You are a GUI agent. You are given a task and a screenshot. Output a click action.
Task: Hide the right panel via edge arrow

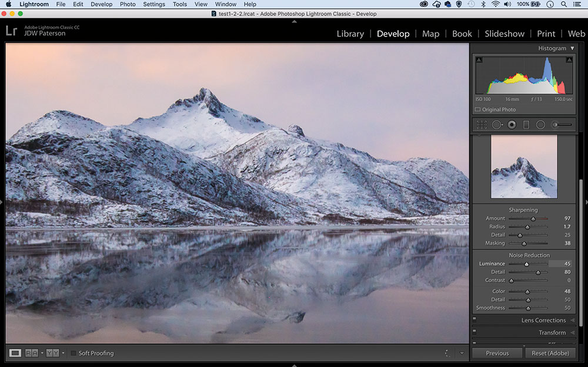point(586,202)
